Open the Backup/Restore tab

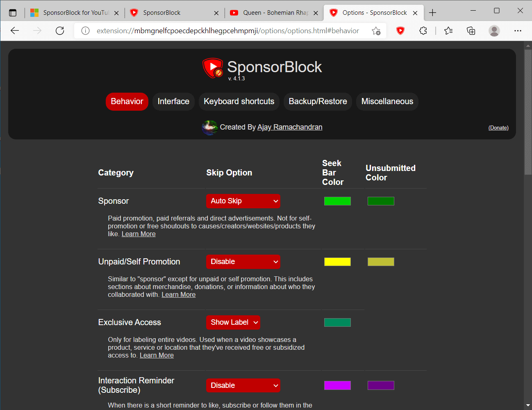tap(318, 102)
